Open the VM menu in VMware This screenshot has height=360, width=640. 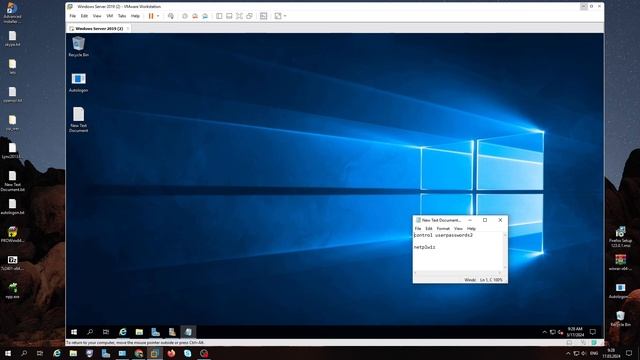(109, 16)
